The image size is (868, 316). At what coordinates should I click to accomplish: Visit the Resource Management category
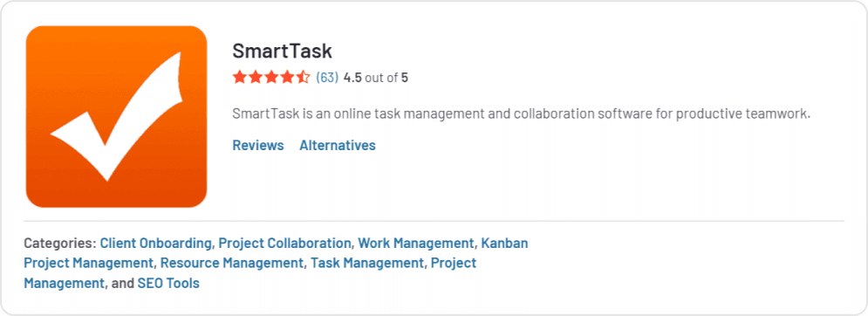point(232,263)
